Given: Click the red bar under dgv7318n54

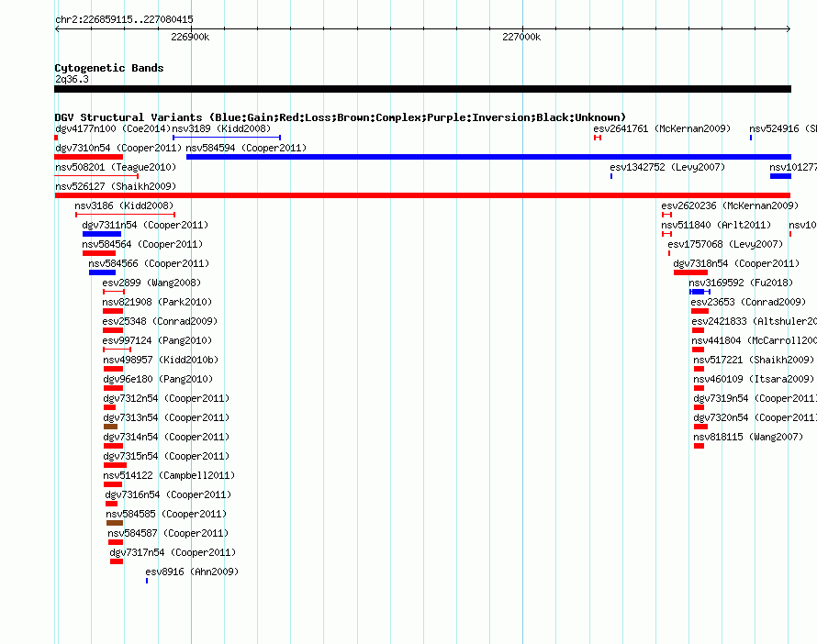Looking at the screenshot, I should (690, 272).
